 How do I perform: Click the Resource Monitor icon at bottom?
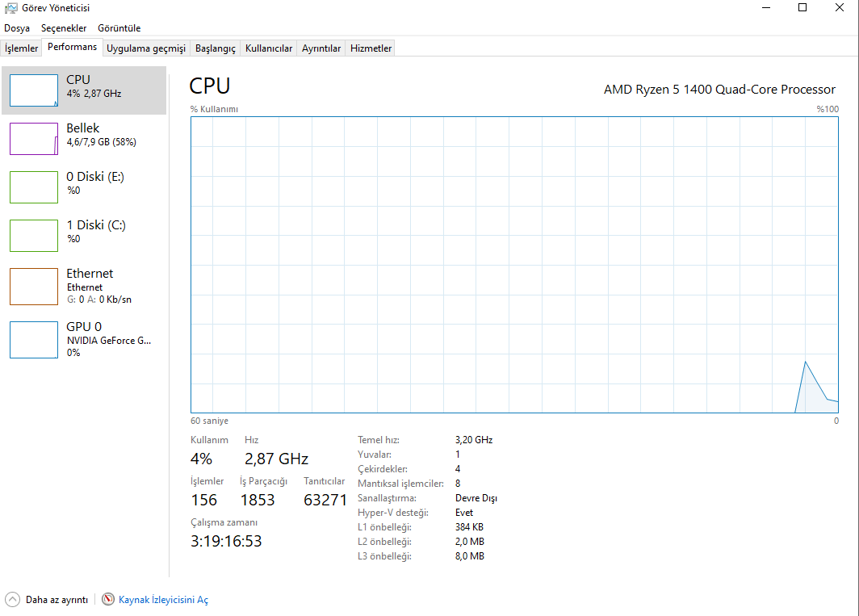coord(108,599)
